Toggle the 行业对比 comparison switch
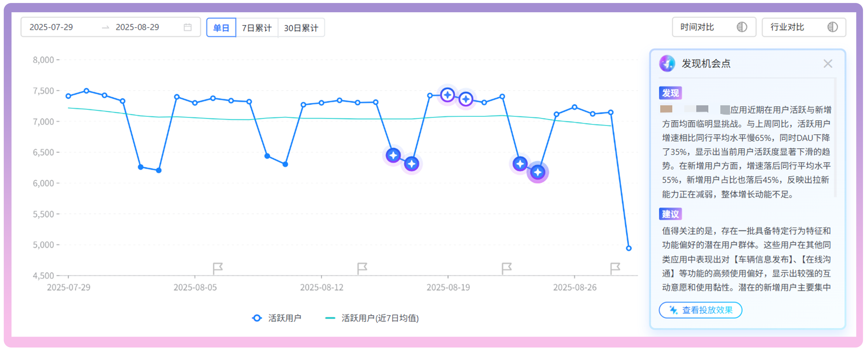The image size is (868, 353). [832, 27]
